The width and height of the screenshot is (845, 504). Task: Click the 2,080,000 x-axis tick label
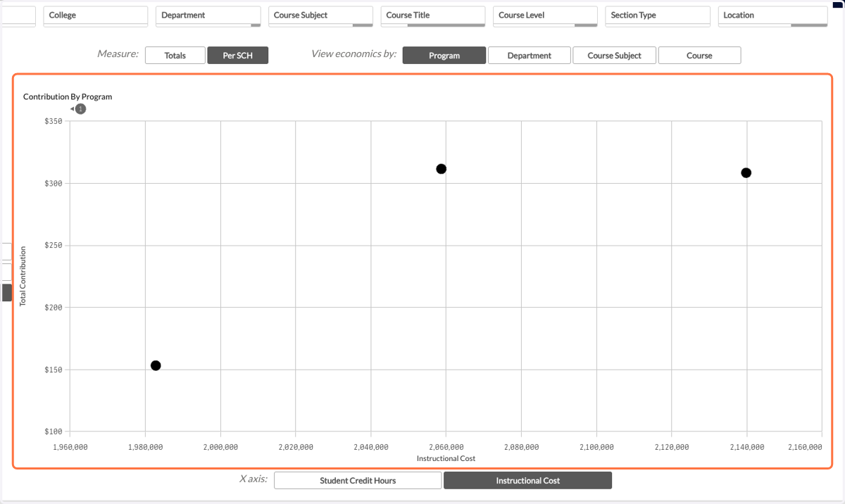pos(522,447)
